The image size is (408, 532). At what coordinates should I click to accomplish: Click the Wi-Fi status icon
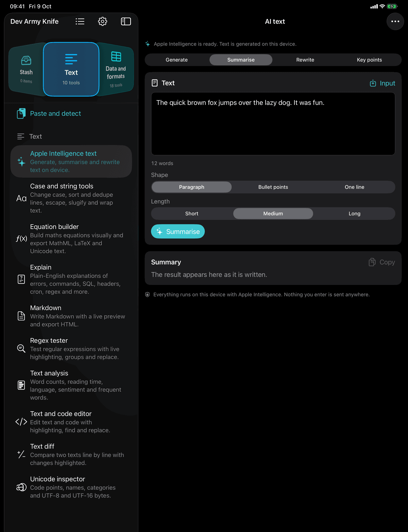pyautogui.click(x=382, y=6)
